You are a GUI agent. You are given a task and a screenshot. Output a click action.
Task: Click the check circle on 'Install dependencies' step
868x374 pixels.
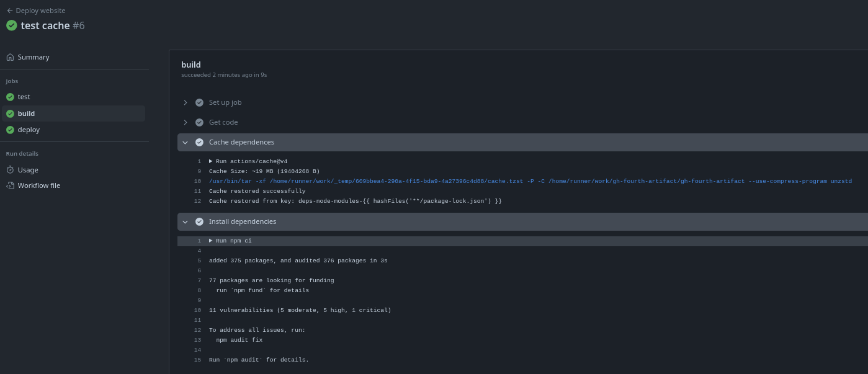[x=199, y=221]
